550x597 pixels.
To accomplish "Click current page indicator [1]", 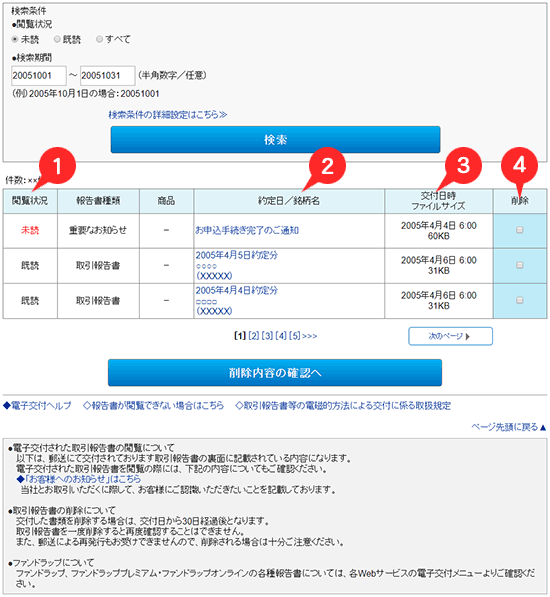I will 240,336.
